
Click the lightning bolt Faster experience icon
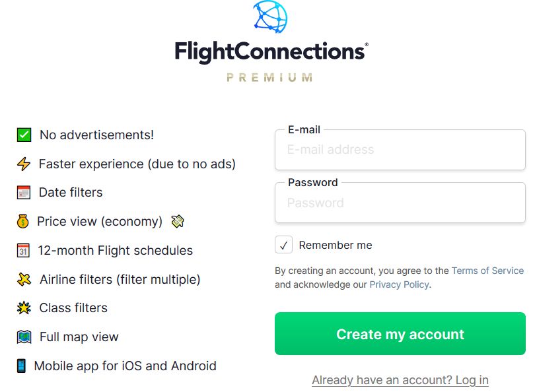pos(24,164)
